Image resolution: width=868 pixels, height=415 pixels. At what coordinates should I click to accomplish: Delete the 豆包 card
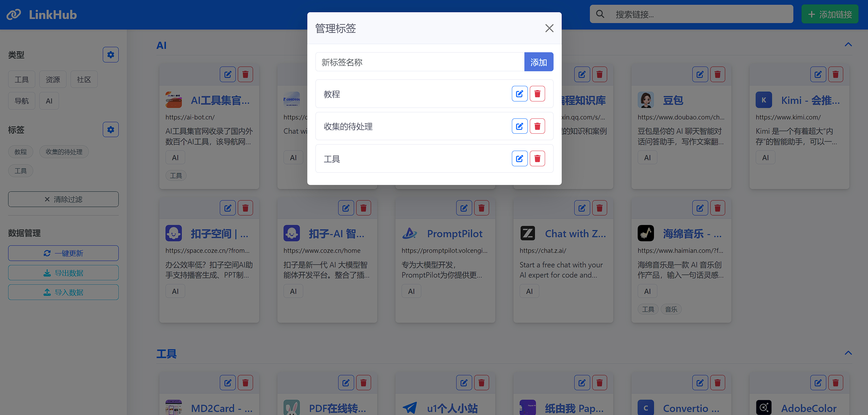tap(718, 74)
